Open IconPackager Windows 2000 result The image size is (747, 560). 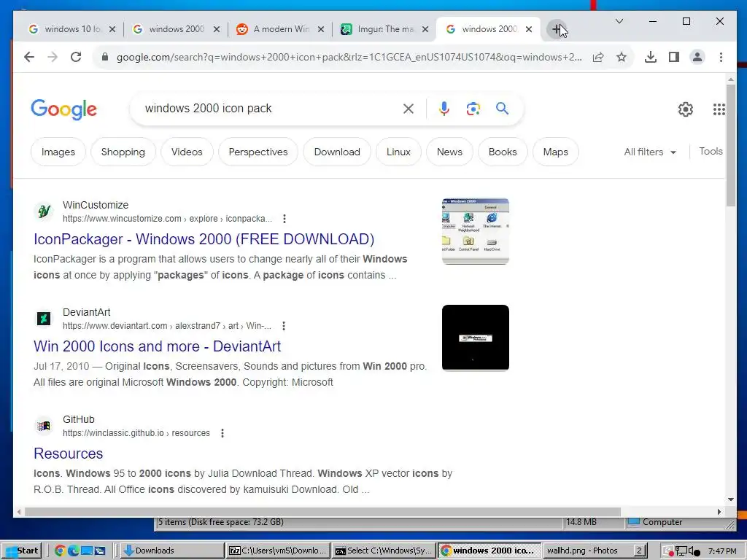tap(204, 239)
